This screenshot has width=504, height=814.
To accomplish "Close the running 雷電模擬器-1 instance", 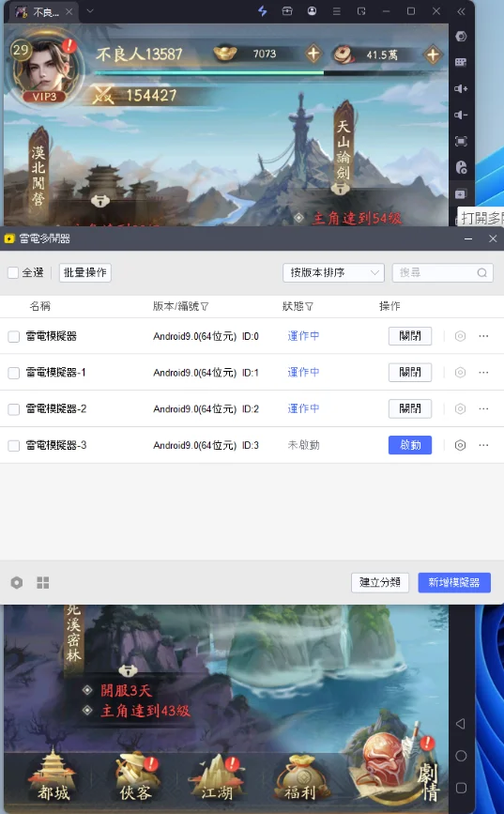I will (x=410, y=372).
